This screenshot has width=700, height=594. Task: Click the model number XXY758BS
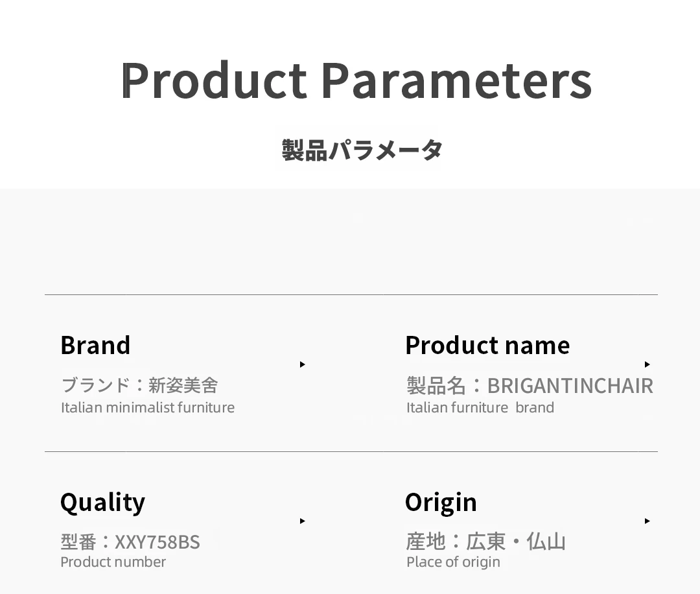coord(157,542)
